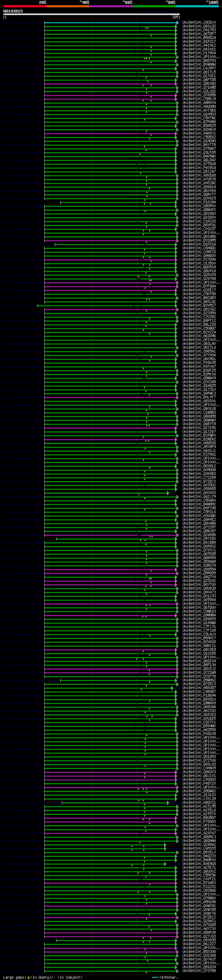Select hit label UniRef100_B7SKE0

coord(199,883)
